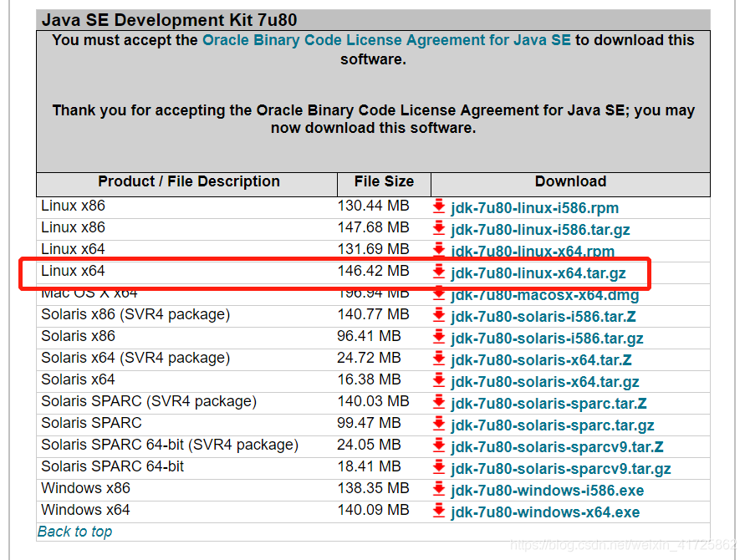Click download arrow icon for jdk-7u80-linux-i586.tar.gz
The image size is (745, 560).
(x=438, y=228)
